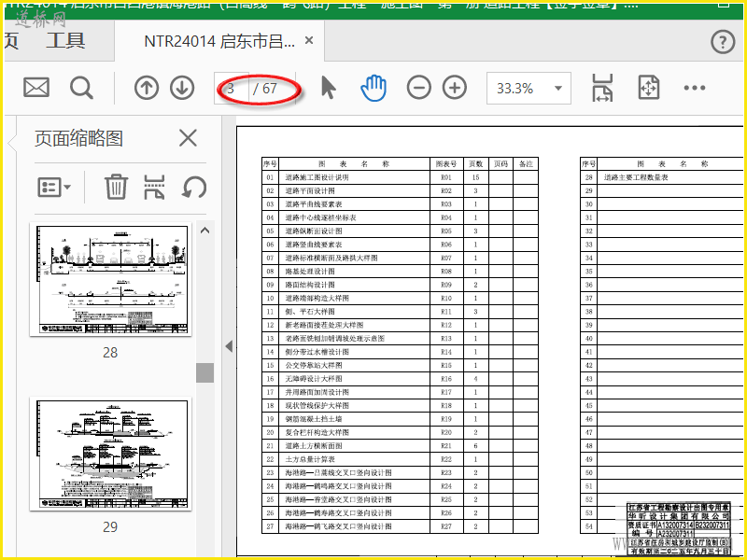Click row 路基处理设计图
Viewport: 747px width, 560px height.
coord(401,271)
